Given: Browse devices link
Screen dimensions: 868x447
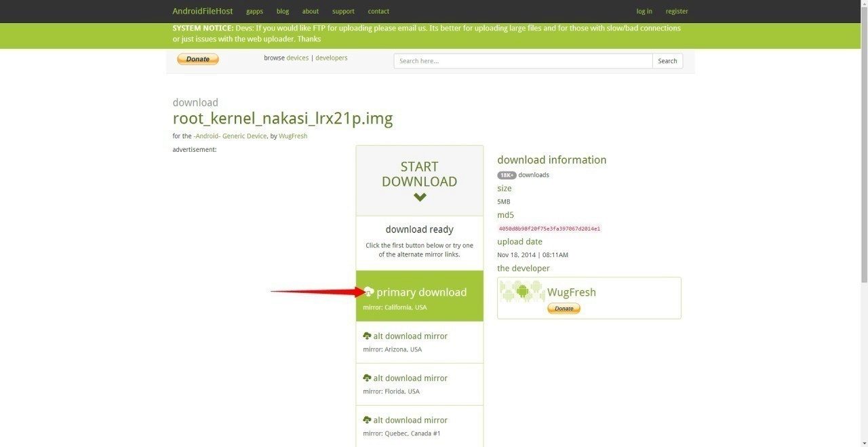Looking at the screenshot, I should click(298, 58).
